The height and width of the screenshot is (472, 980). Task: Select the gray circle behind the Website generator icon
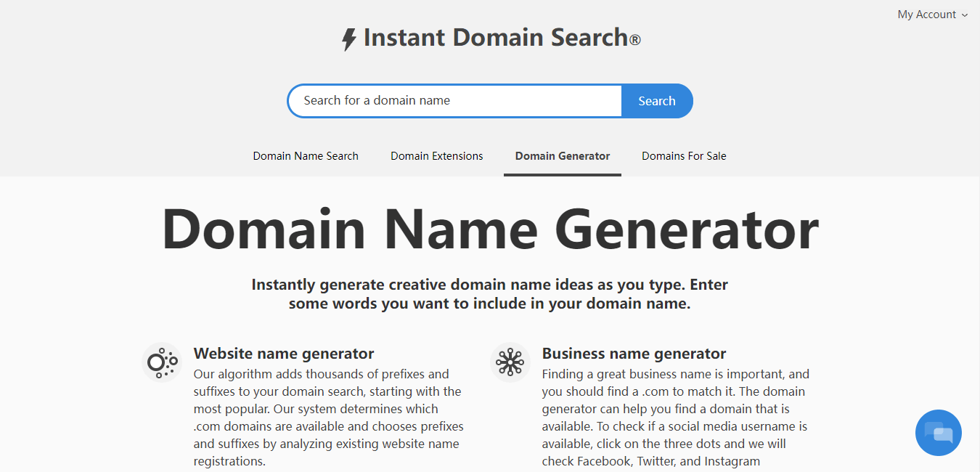click(161, 362)
